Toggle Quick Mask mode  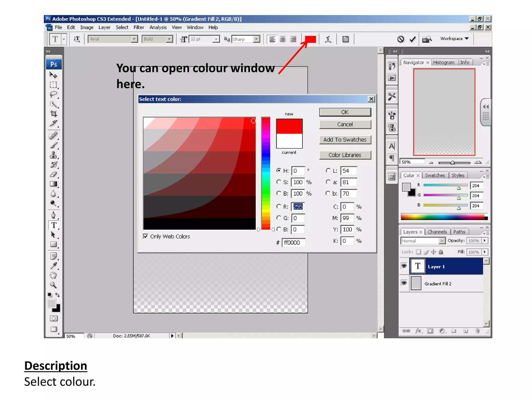pyautogui.click(x=54, y=318)
